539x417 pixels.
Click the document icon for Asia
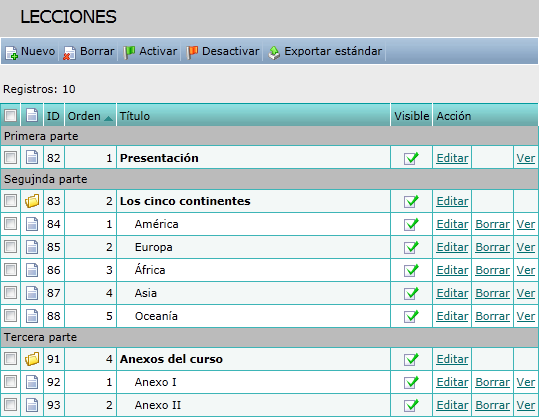pyautogui.click(x=32, y=293)
